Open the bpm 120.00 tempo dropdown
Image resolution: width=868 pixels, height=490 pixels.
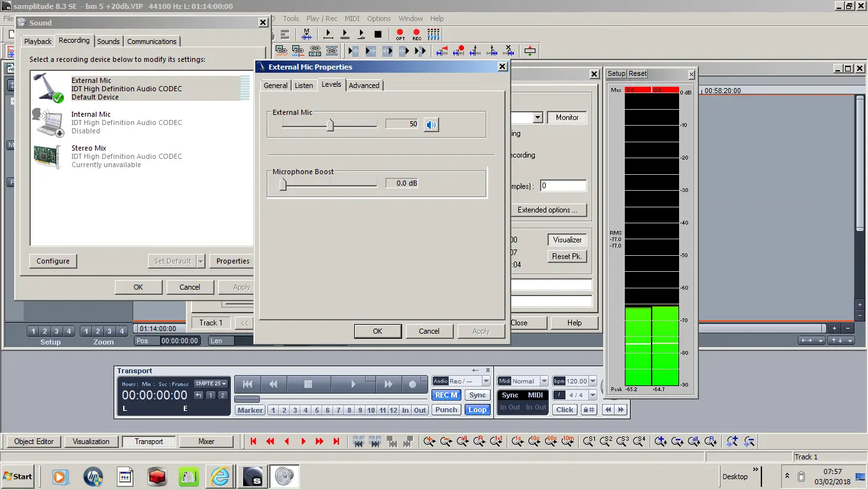[593, 381]
